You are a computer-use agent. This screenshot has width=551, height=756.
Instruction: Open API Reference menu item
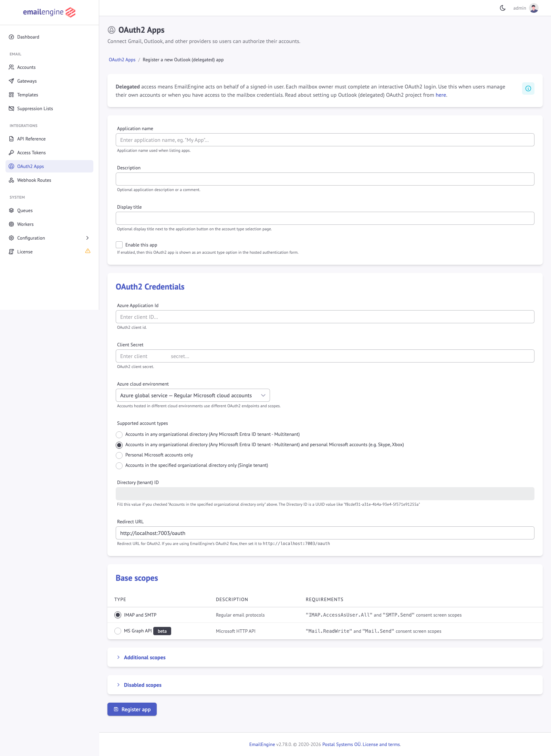click(x=49, y=139)
